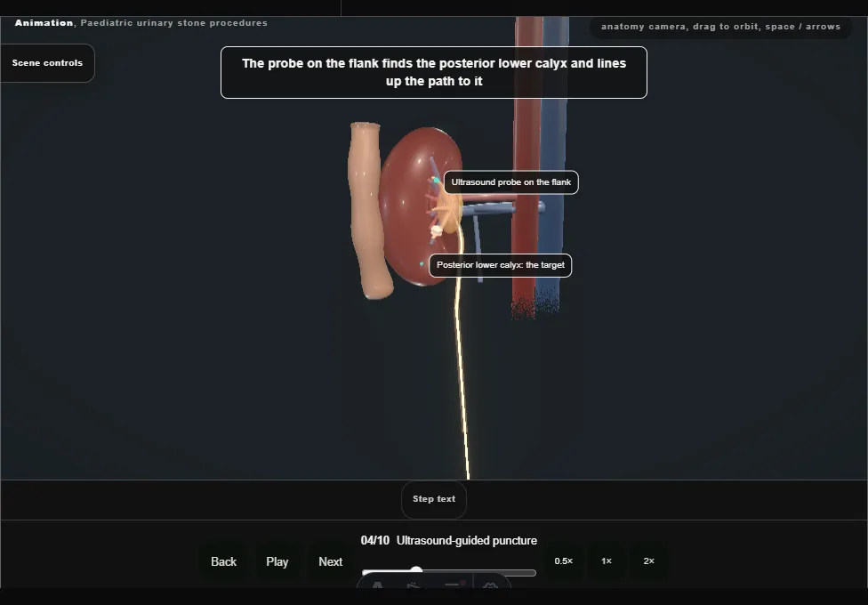Click the teal marker dot near the probe label

[436, 181]
